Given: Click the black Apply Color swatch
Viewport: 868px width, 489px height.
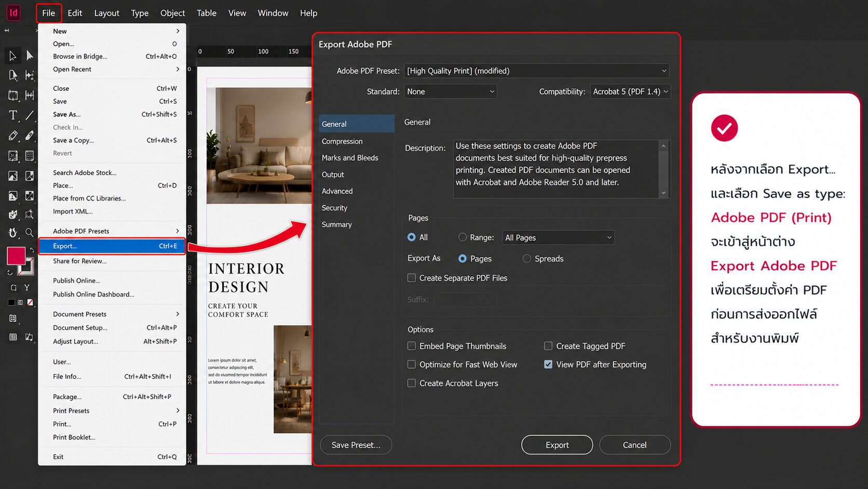Looking at the screenshot, I should coord(11,302).
